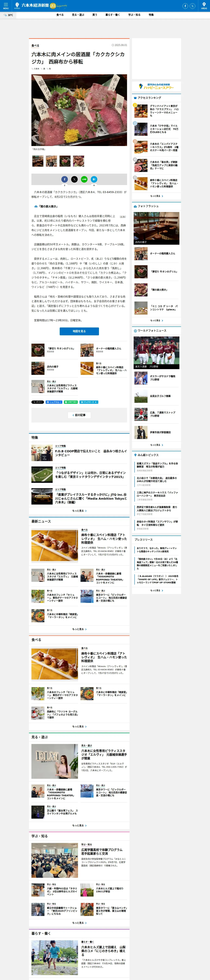Image resolution: width=210 pixels, height=980 pixels.
Task: Share article via round LINE icon
Action: [x=84, y=179]
